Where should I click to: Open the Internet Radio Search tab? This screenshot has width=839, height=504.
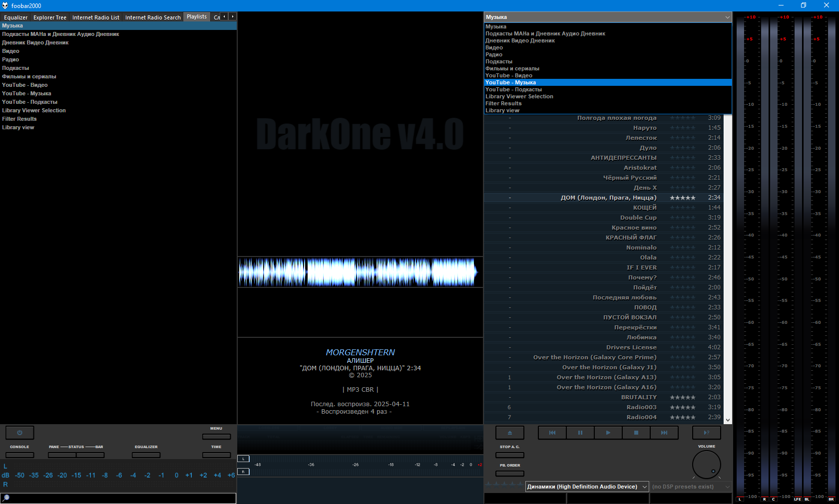(153, 17)
